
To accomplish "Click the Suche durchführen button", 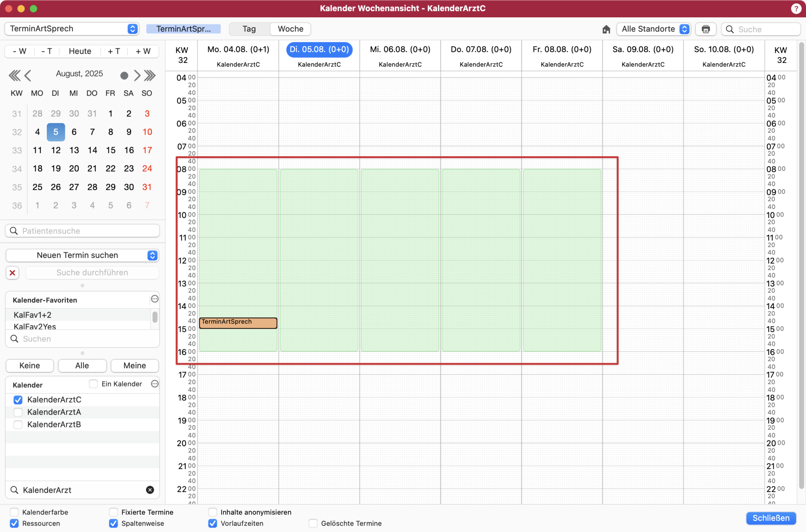I will 92,273.
